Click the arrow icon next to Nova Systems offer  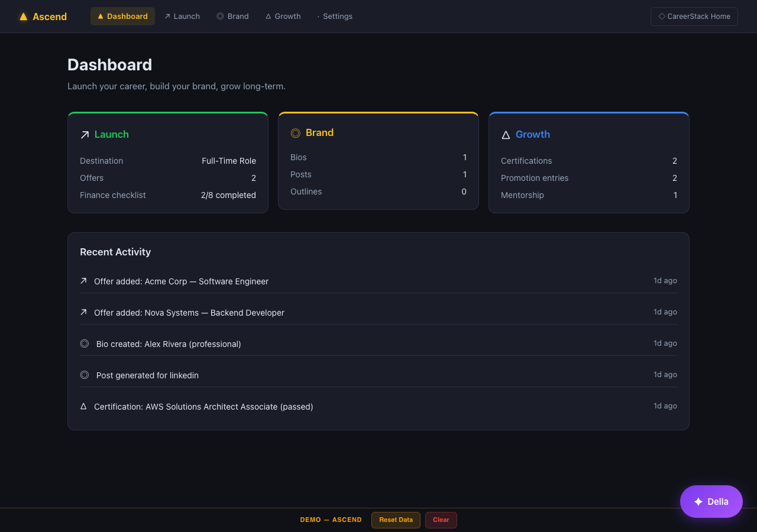click(83, 312)
